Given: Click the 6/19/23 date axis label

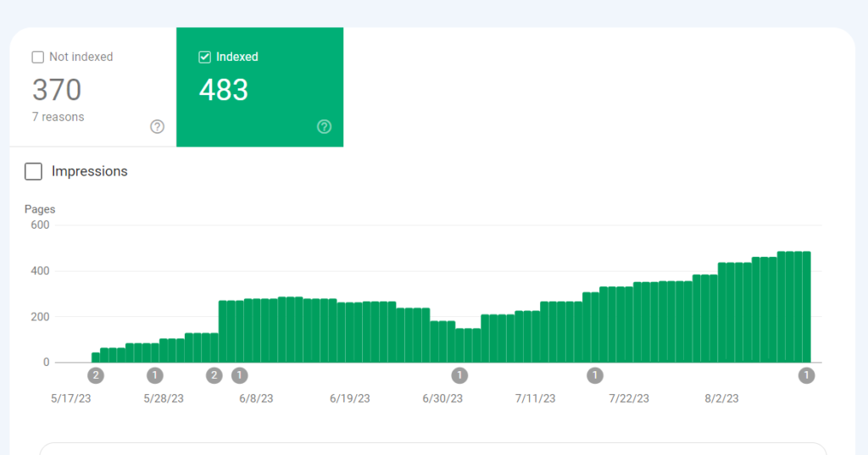Looking at the screenshot, I should click(x=350, y=398).
